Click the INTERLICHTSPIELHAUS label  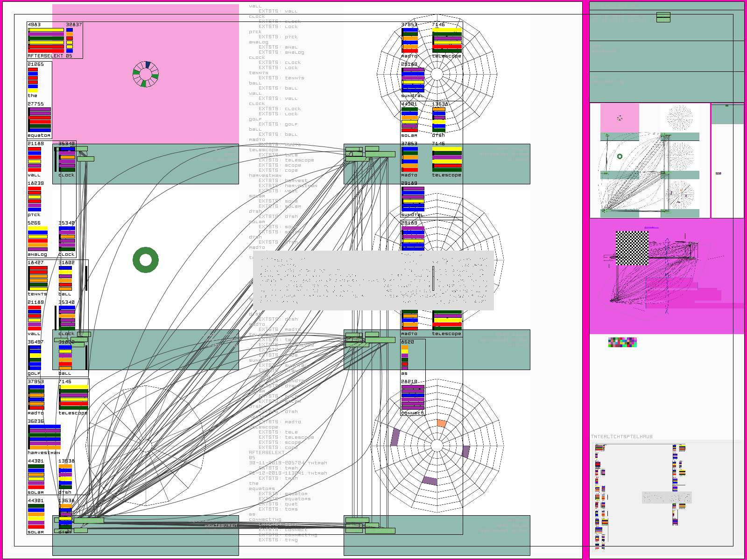[622, 437]
